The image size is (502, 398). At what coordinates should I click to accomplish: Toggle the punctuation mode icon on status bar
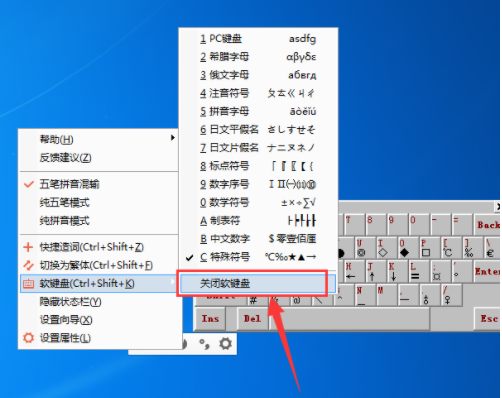pyautogui.click(x=204, y=344)
